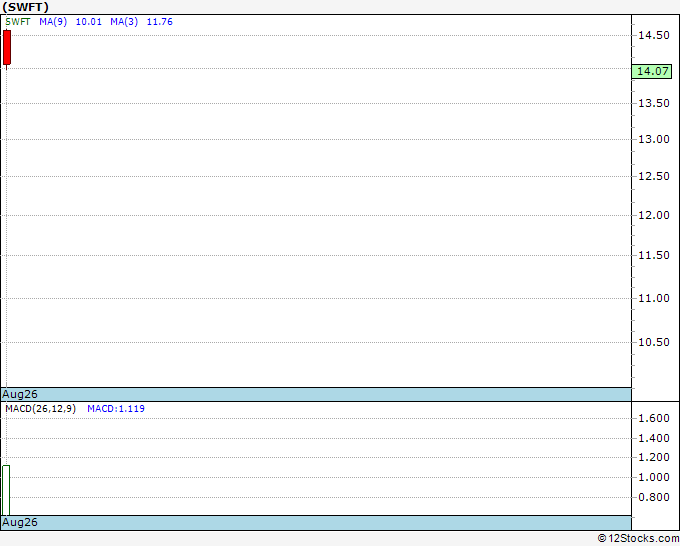Click the 13.00 price axis label
The height and width of the screenshot is (546, 680).
654,139
